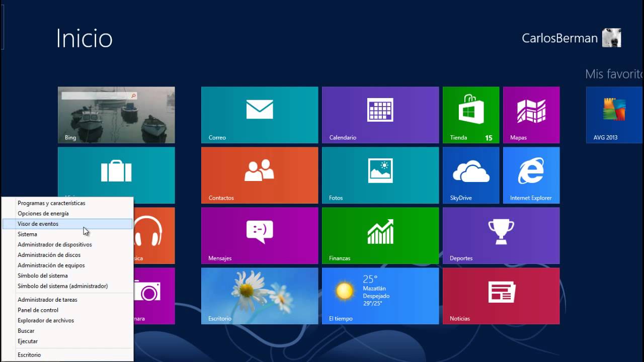
Task: Open Explorador de archivos
Action: (67, 320)
